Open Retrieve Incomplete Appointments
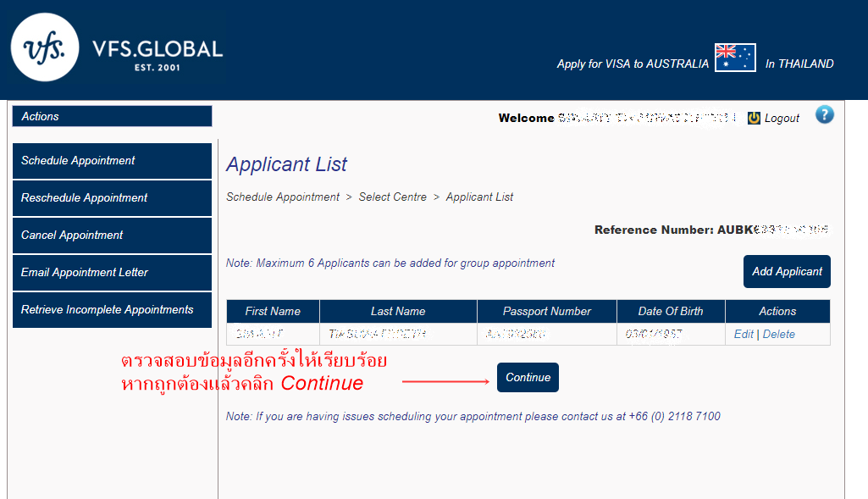 112,310
